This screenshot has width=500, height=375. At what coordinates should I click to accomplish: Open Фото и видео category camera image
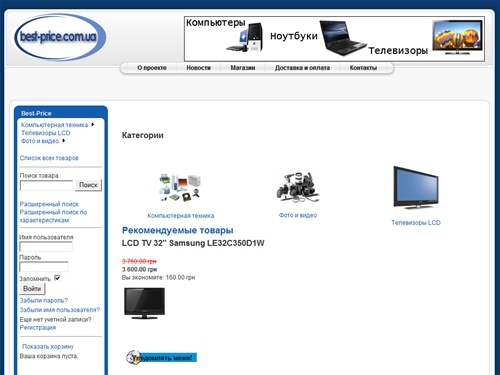(x=298, y=187)
